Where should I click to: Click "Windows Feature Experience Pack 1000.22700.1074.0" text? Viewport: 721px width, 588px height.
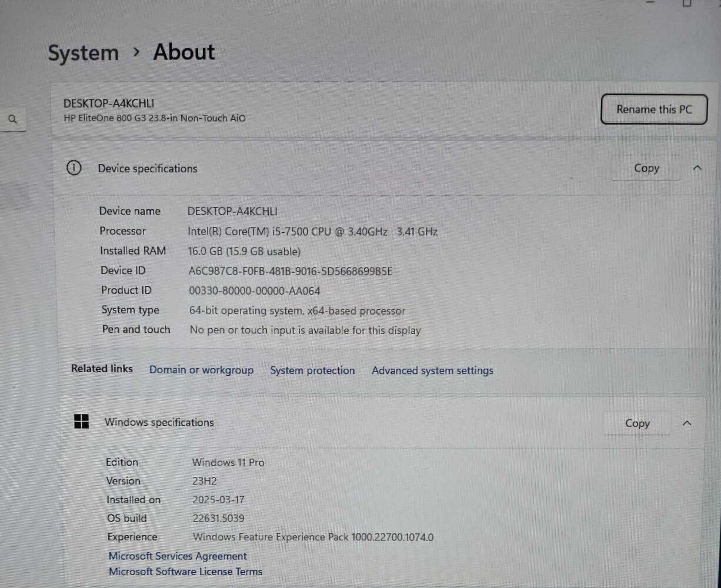(x=313, y=537)
